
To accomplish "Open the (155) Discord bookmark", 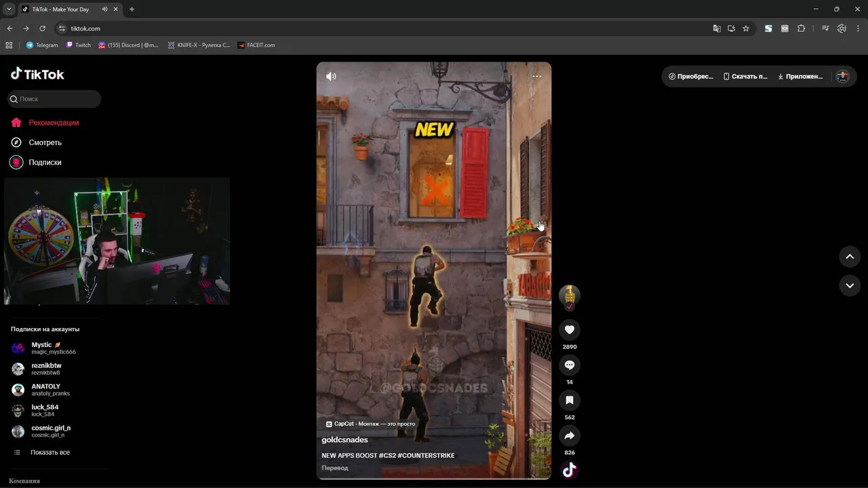I will pyautogui.click(x=128, y=45).
